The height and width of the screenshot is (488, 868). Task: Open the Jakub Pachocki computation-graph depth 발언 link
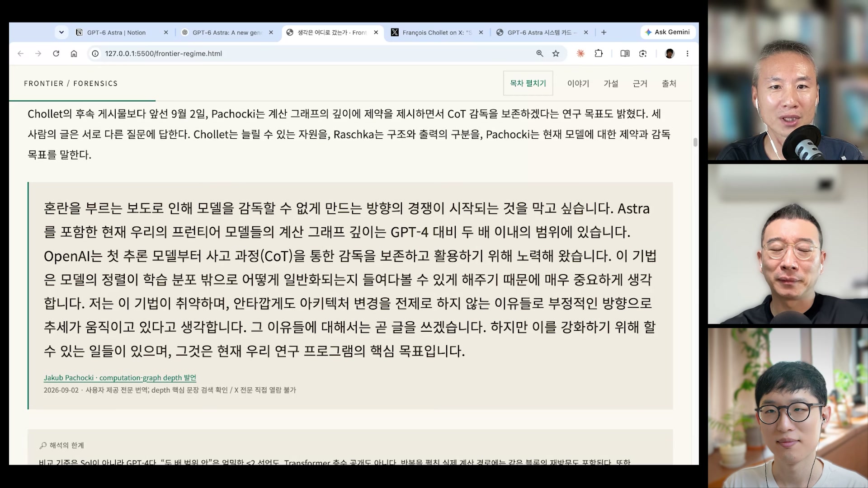[120, 378]
